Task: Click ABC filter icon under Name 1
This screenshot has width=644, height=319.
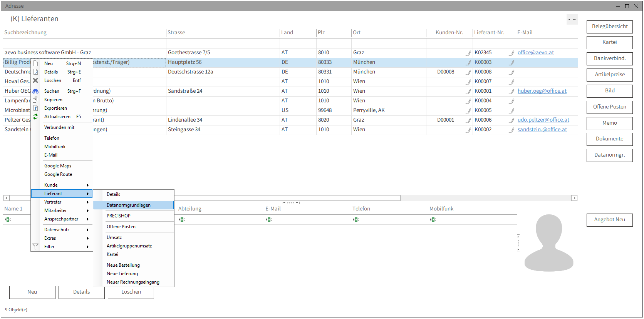Action: pos(8,220)
